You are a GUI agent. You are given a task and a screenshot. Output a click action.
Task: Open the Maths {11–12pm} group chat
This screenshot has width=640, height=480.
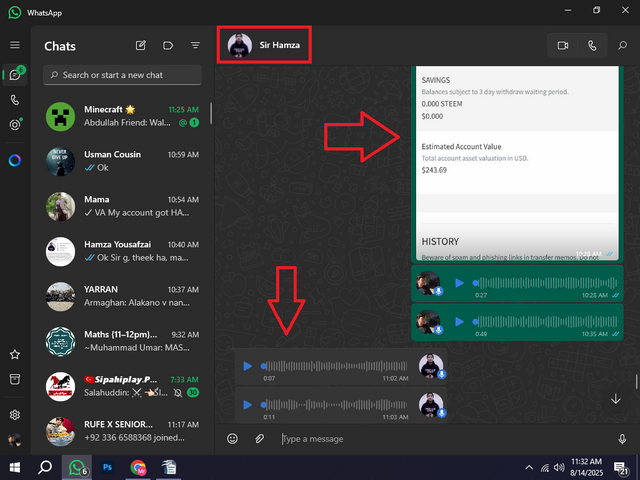pos(122,341)
